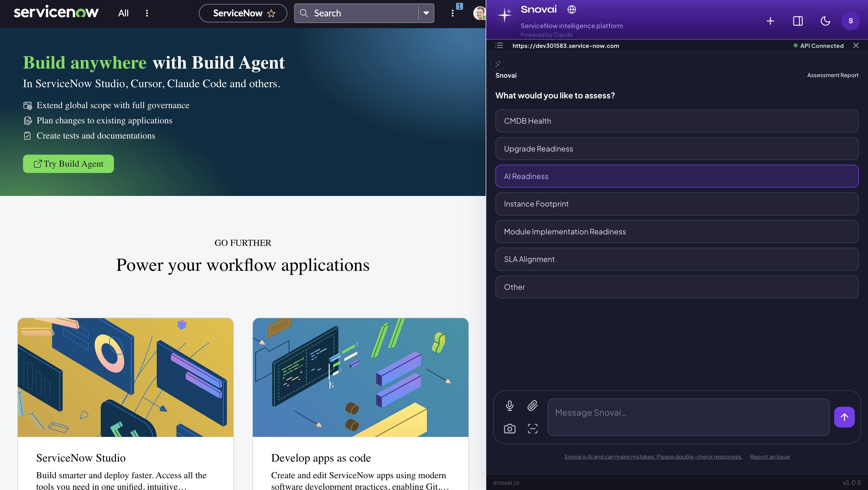This screenshot has width=868, height=490.
Task: Select the CMDB Health assessment option
Action: 677,121
